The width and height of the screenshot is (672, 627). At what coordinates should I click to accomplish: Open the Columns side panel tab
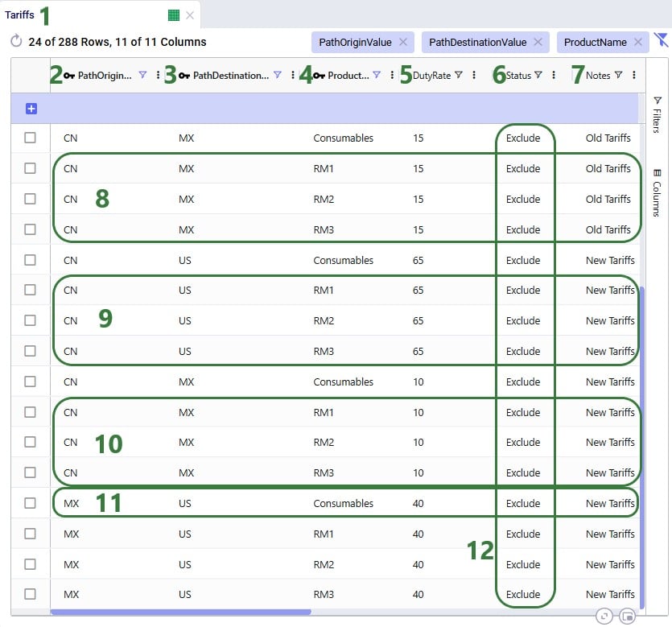point(657,193)
